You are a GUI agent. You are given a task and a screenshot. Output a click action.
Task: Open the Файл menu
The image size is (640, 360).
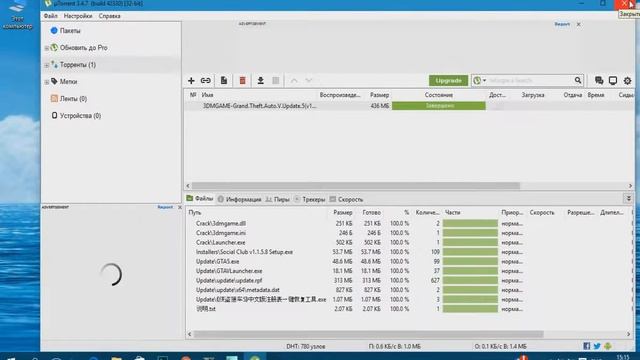51,16
